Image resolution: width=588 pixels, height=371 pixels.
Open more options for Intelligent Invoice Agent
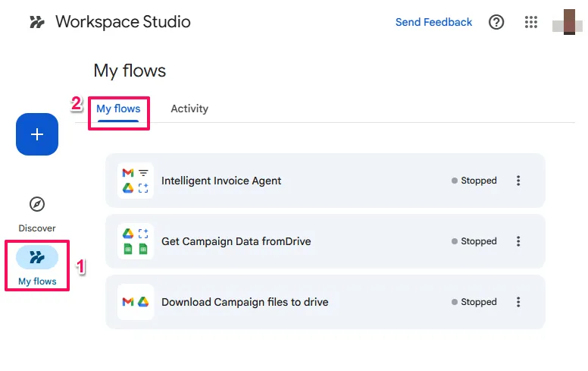tap(518, 181)
